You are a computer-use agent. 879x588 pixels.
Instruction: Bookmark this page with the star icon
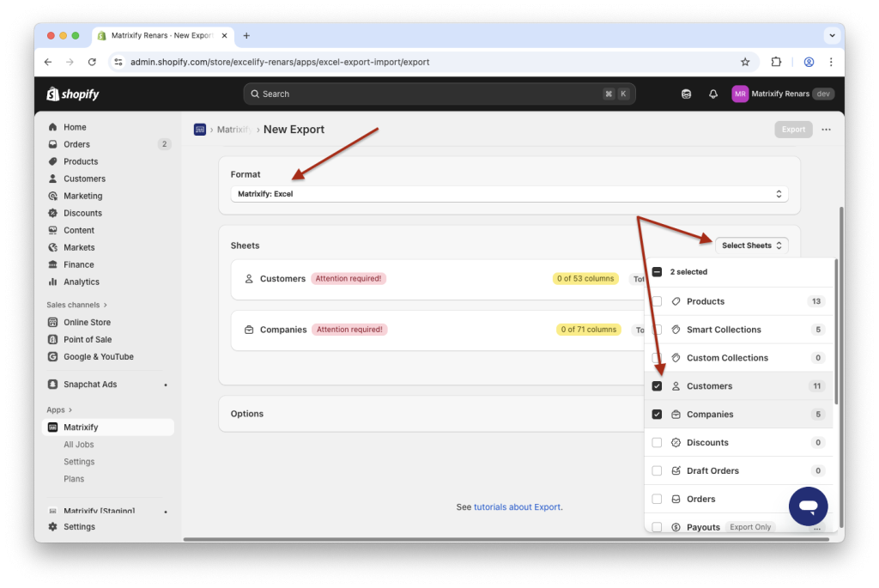point(745,62)
